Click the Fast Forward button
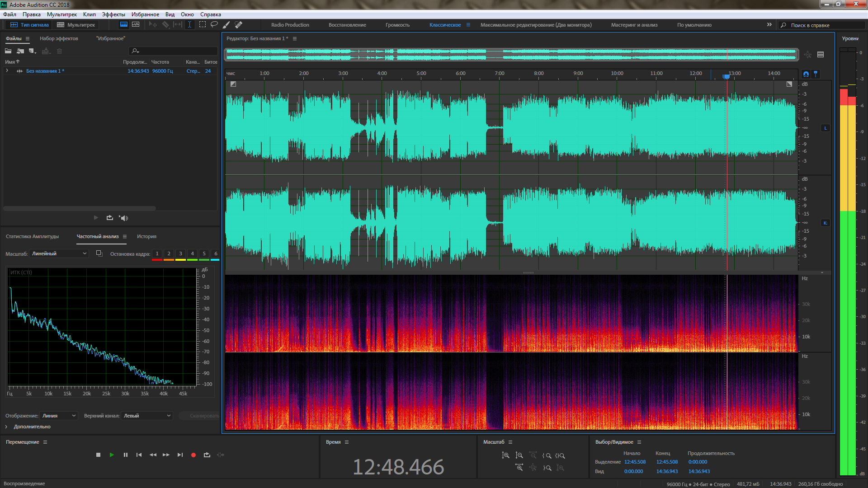 point(166,455)
